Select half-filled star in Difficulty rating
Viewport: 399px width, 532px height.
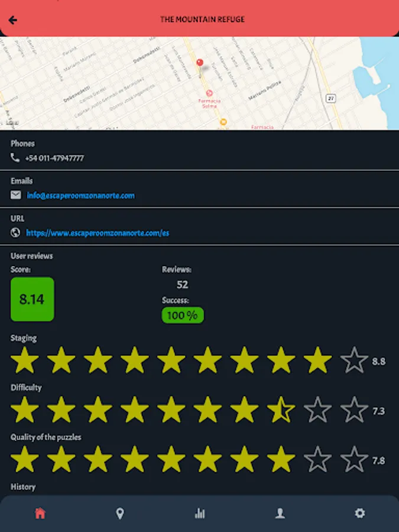tap(281, 409)
